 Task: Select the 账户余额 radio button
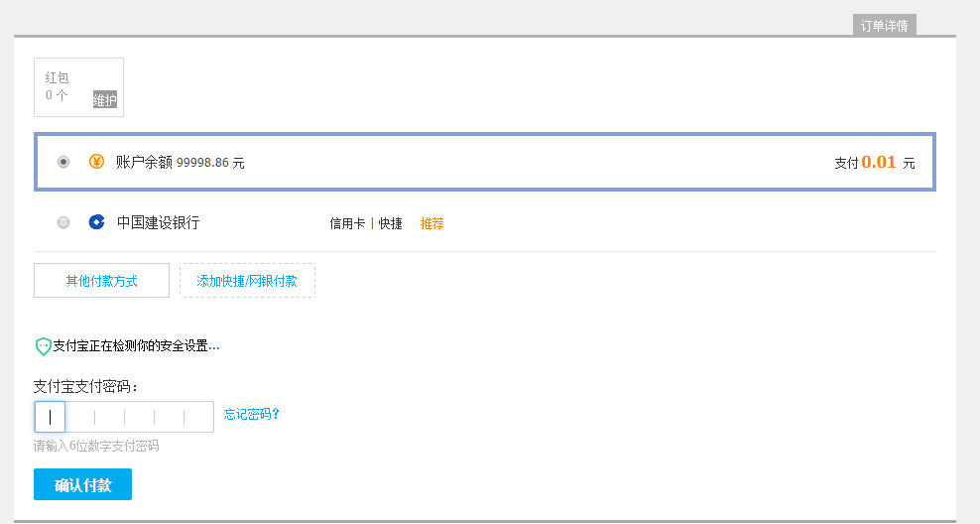click(x=63, y=162)
